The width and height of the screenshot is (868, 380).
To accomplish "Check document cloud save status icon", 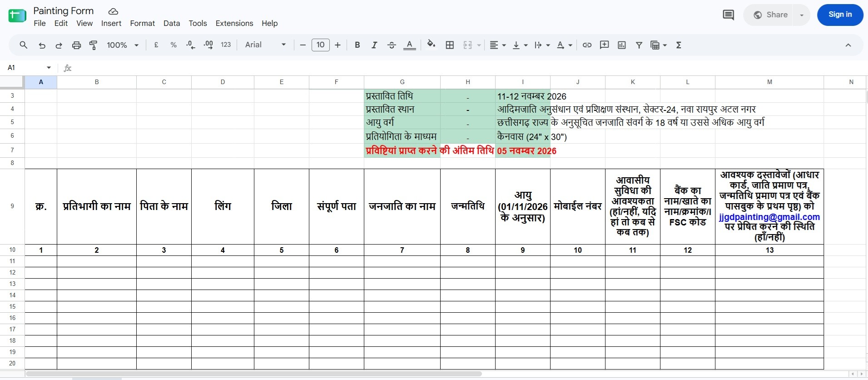I will [113, 11].
